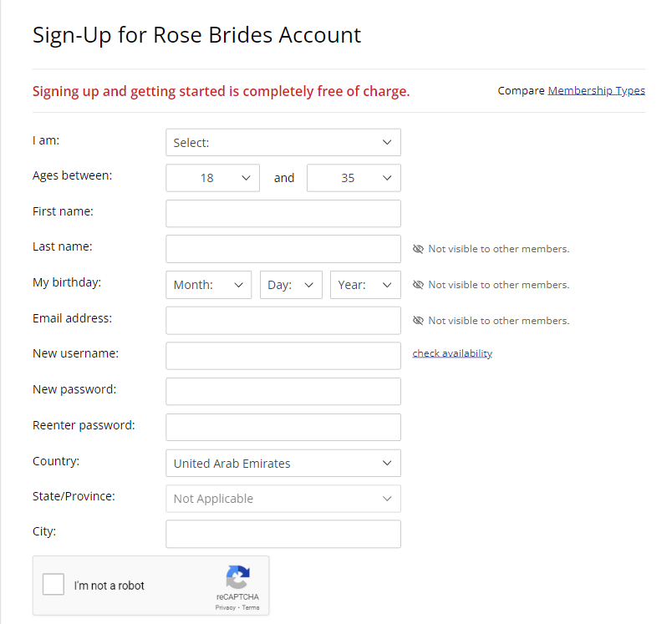Click the eye-slash icon beside My birthday
Viewport: 672px width, 624px height.
(x=417, y=284)
